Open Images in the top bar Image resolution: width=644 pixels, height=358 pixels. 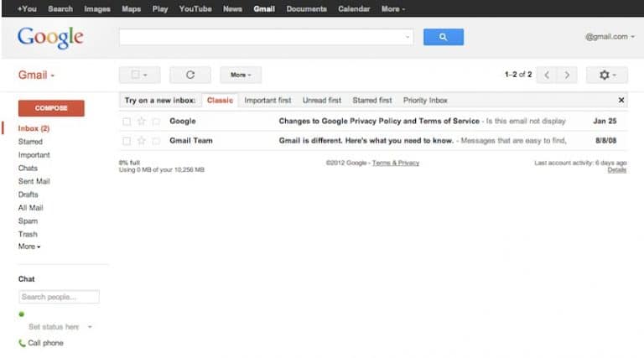pyautogui.click(x=97, y=8)
